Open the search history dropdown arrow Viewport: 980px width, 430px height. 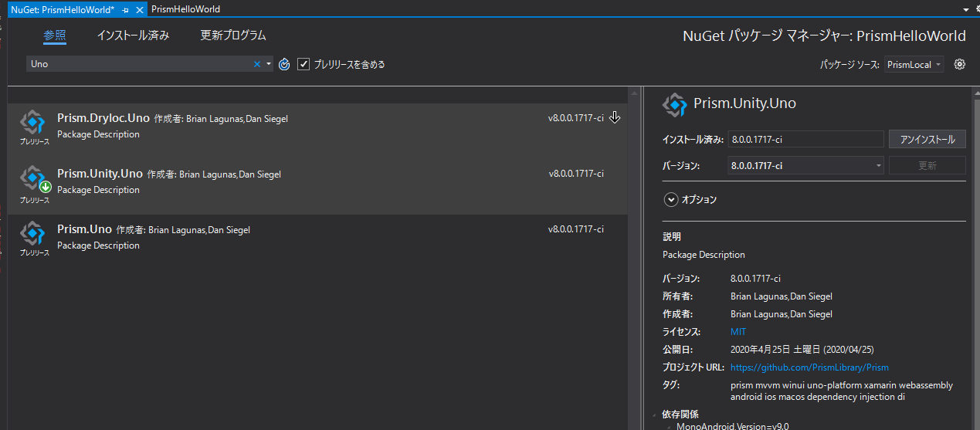coord(269,64)
